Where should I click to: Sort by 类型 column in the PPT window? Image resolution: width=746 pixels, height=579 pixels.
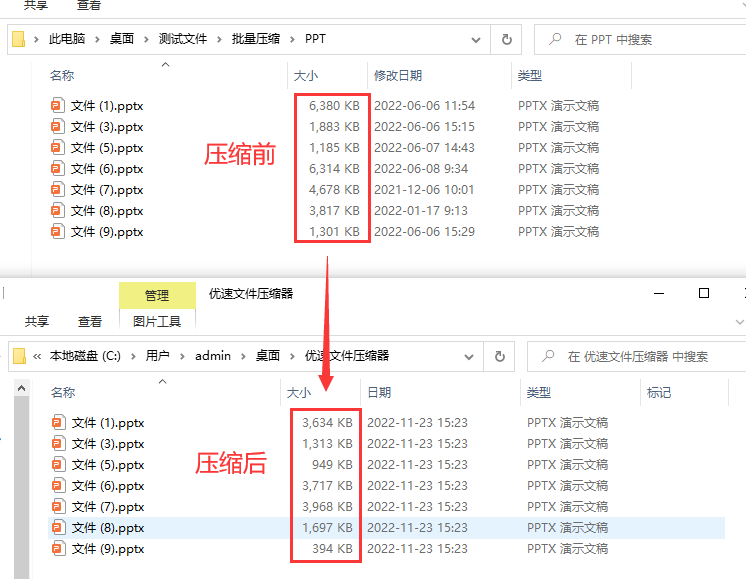530,76
